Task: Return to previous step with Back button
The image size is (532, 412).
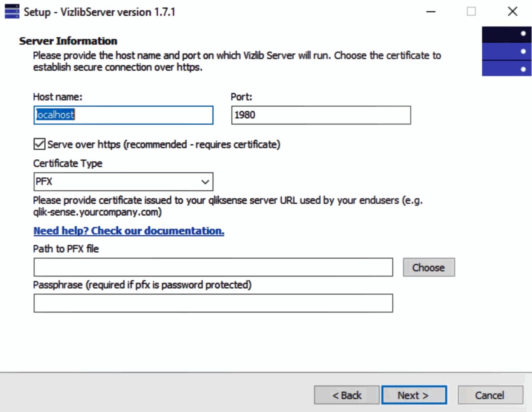Action: click(x=347, y=395)
